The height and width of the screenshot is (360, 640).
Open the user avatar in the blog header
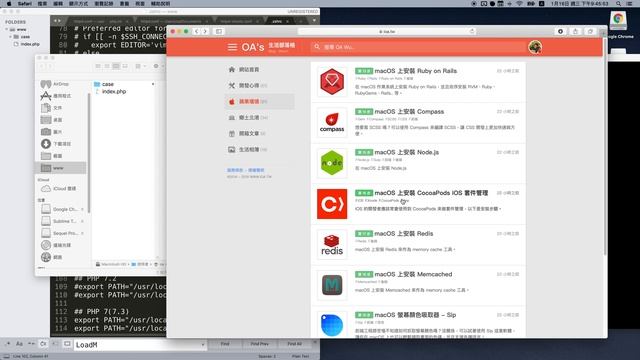pyautogui.click(x=535, y=47)
